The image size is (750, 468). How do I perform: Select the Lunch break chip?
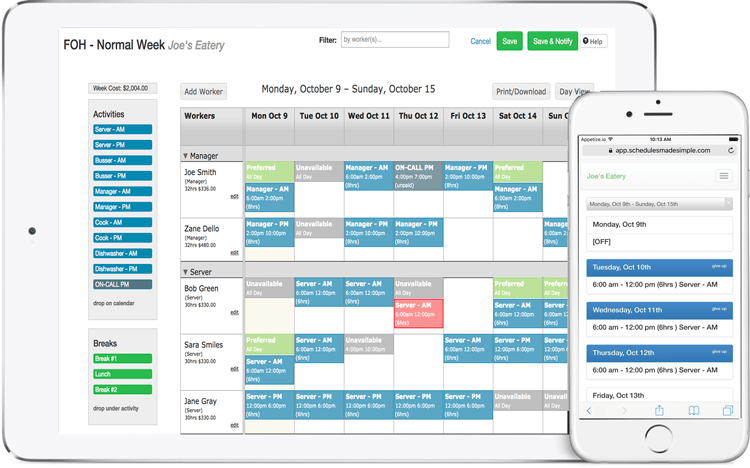122,374
